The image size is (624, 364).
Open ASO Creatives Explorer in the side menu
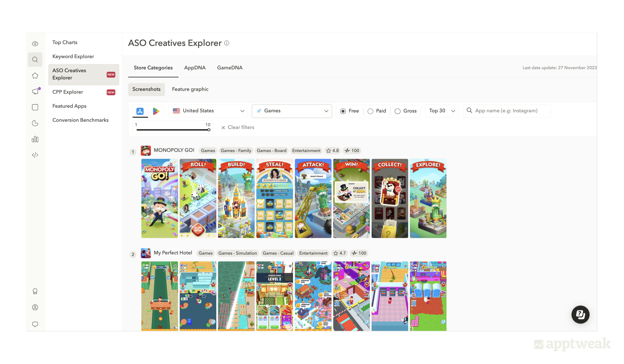click(84, 74)
